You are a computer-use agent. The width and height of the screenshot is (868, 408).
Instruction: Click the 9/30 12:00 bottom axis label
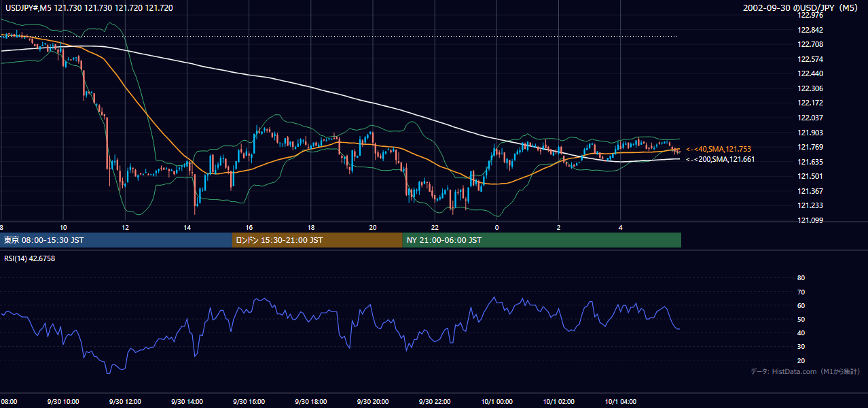coord(125,402)
